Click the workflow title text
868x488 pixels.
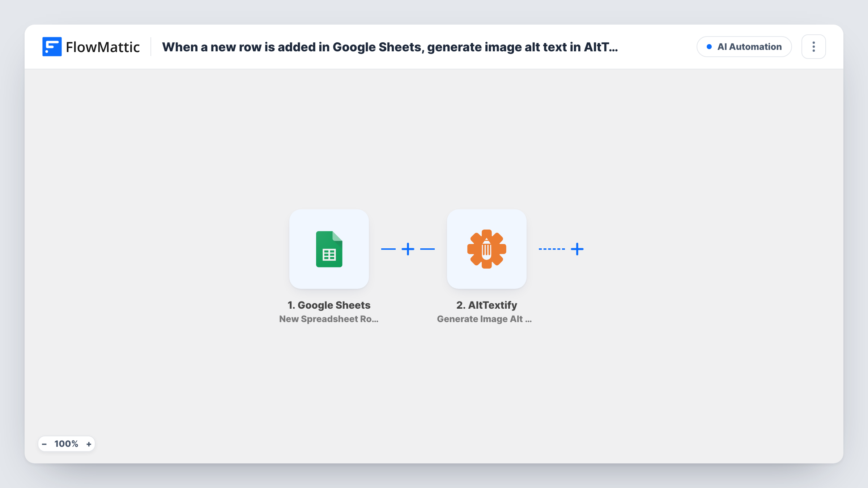390,47
